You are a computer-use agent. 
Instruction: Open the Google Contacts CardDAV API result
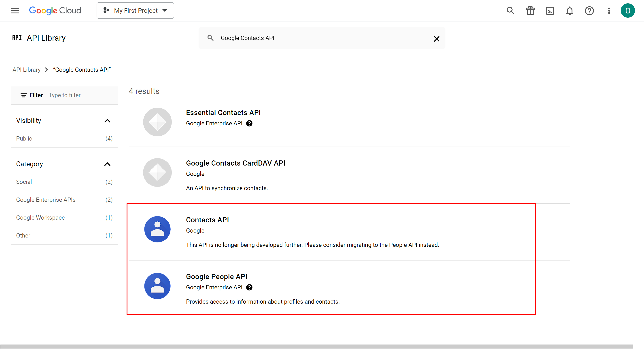pyautogui.click(x=235, y=163)
